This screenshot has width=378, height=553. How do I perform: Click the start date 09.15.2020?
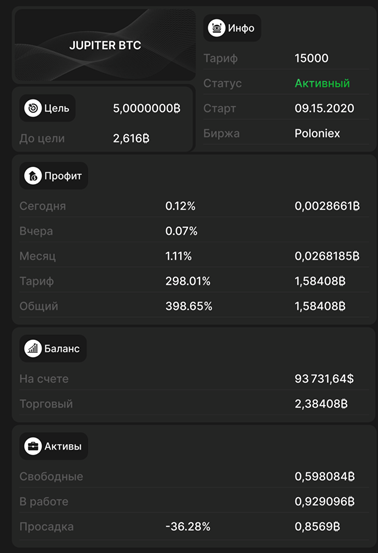coord(324,108)
